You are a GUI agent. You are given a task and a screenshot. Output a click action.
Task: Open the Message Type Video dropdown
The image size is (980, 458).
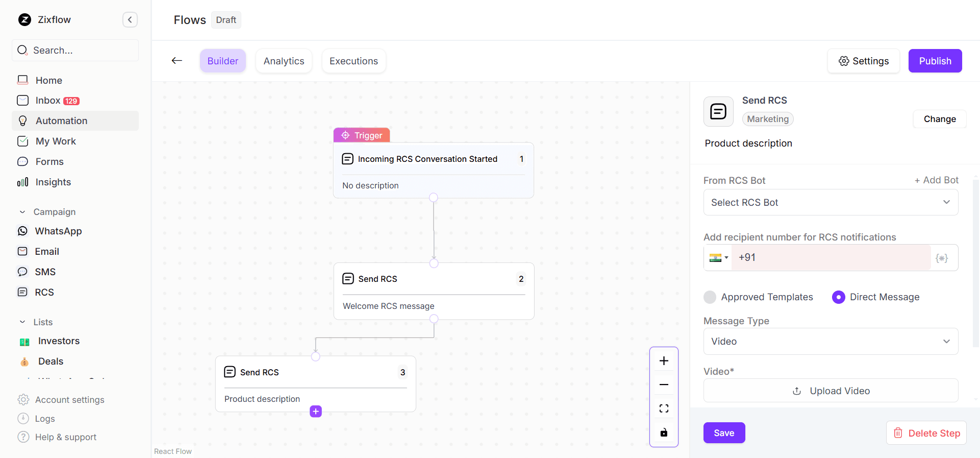point(831,342)
